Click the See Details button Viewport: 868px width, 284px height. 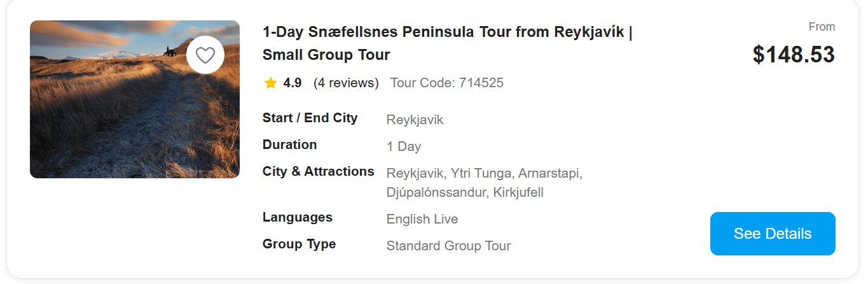coord(772,234)
